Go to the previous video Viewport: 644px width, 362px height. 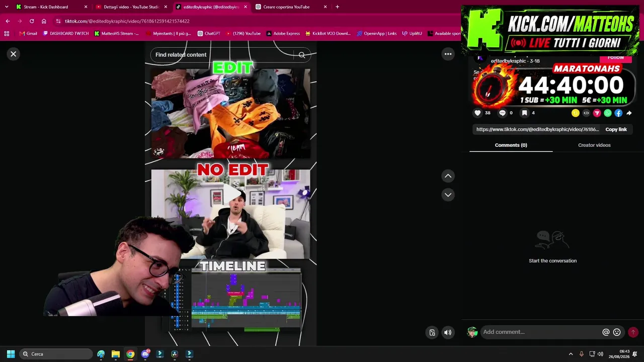tap(448, 176)
